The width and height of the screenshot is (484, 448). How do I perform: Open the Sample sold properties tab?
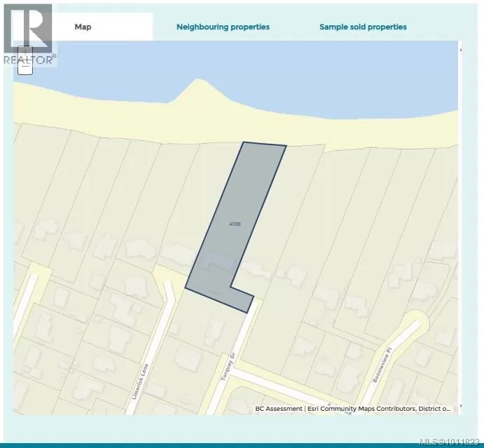point(363,27)
